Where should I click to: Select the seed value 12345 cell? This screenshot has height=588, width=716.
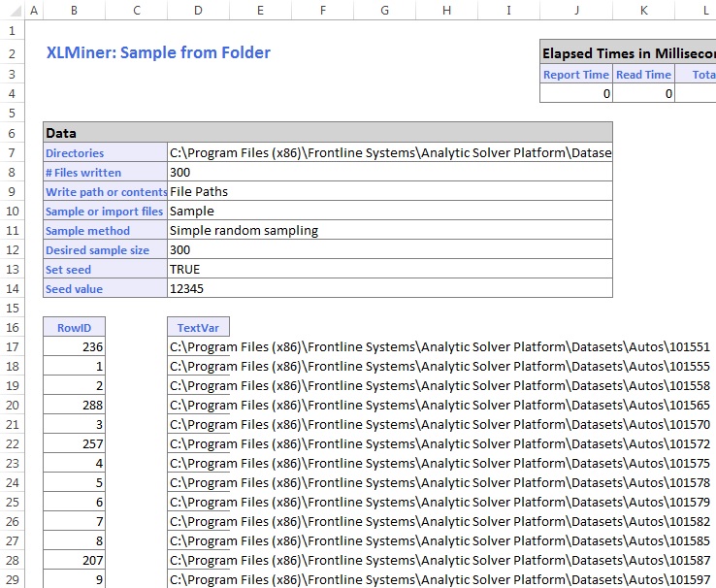pyautogui.click(x=390, y=288)
